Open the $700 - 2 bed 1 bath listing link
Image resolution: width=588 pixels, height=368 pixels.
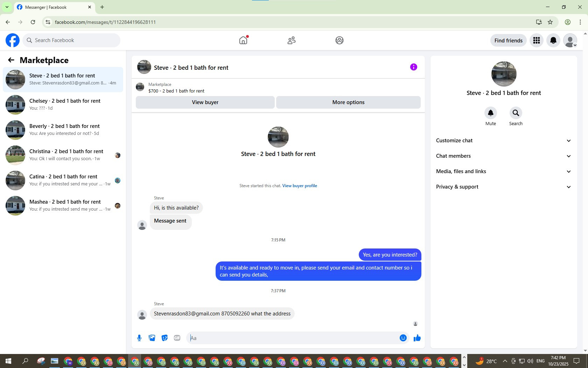(176, 91)
